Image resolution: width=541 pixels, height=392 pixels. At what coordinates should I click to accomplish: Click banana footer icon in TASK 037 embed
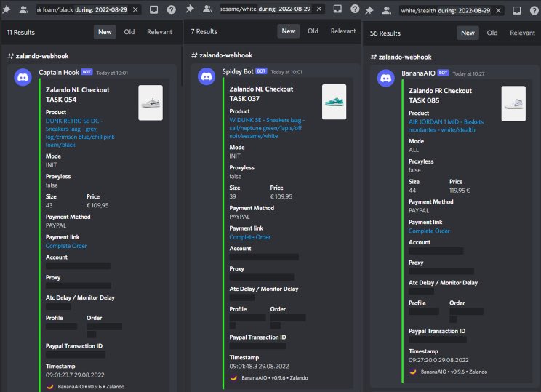[x=233, y=378]
